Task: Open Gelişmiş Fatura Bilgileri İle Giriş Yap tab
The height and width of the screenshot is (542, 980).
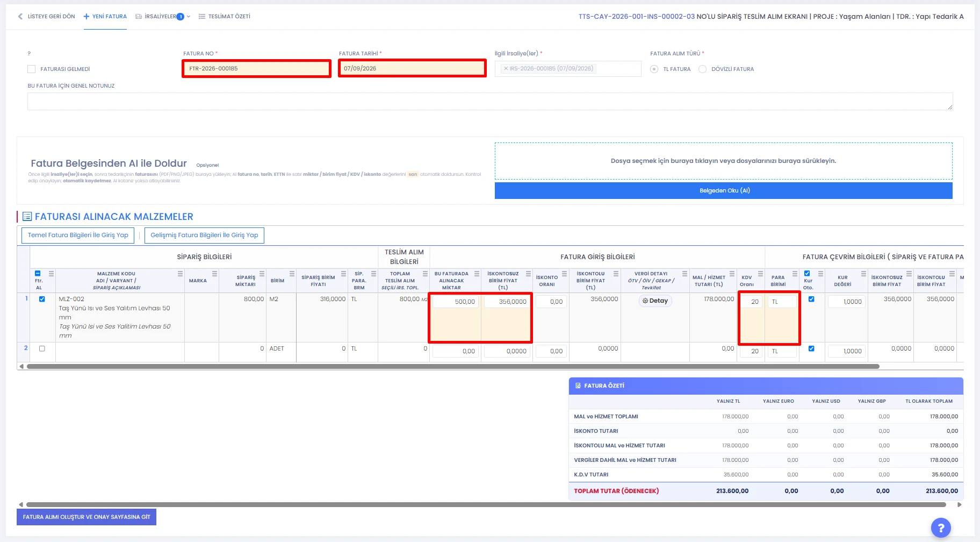Action: click(204, 235)
